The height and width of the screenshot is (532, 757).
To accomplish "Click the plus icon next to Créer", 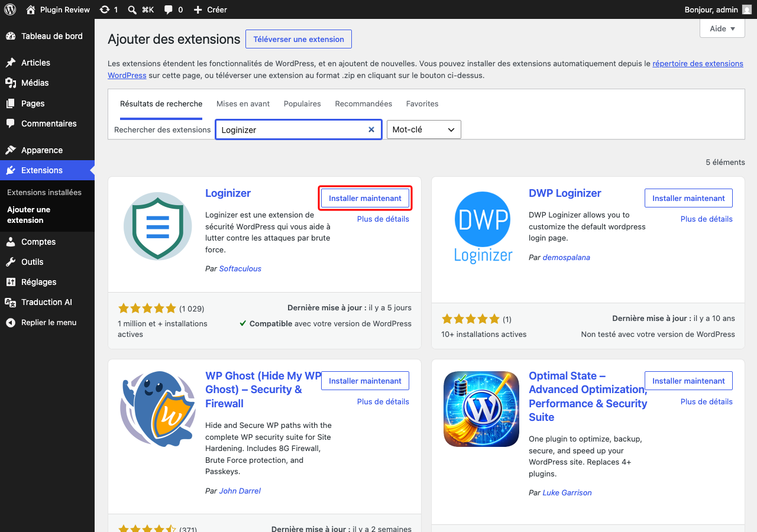I will pyautogui.click(x=198, y=9).
